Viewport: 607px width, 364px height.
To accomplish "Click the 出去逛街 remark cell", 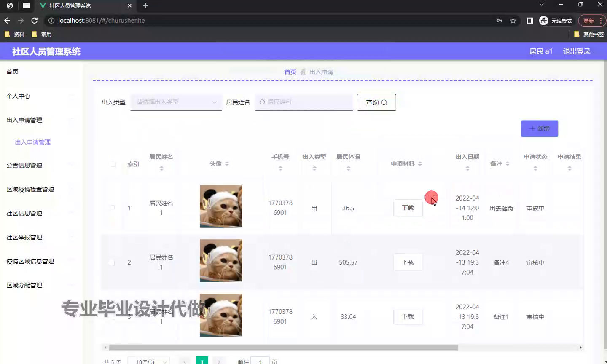I will (x=501, y=208).
